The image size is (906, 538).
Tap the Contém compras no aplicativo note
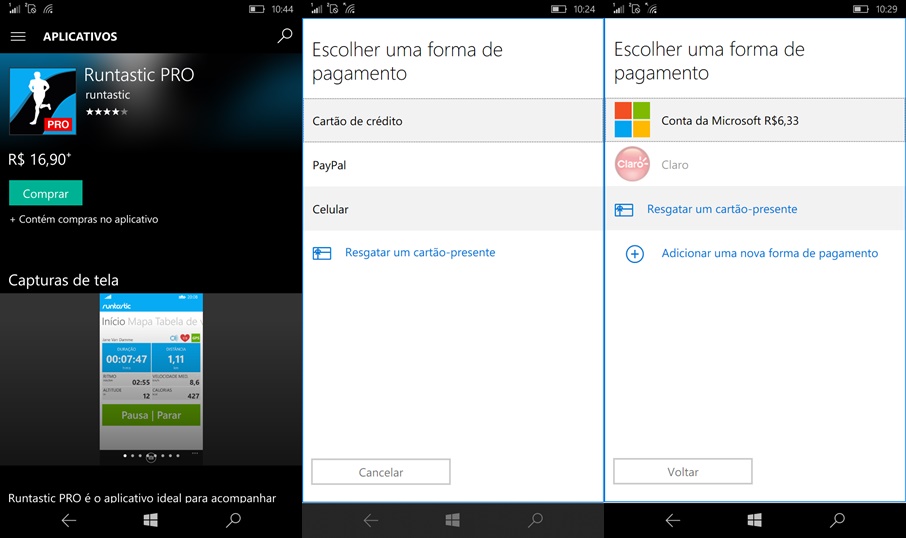[84, 219]
